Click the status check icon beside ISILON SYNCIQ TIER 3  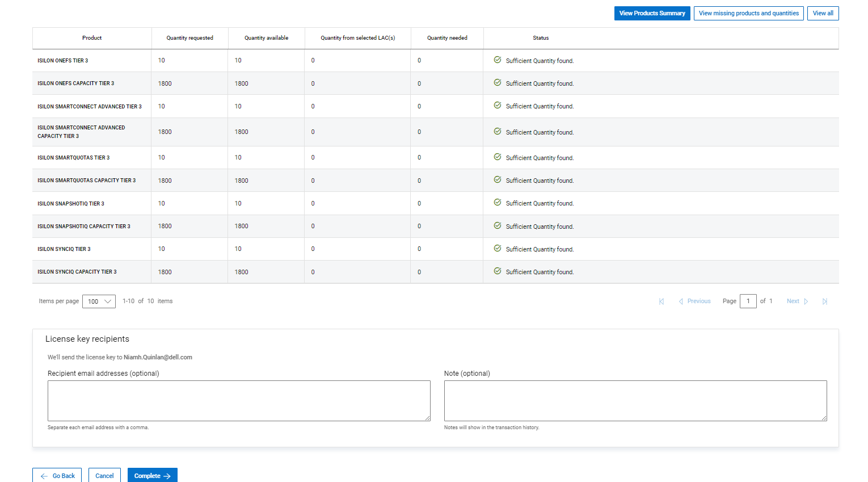[x=498, y=249]
